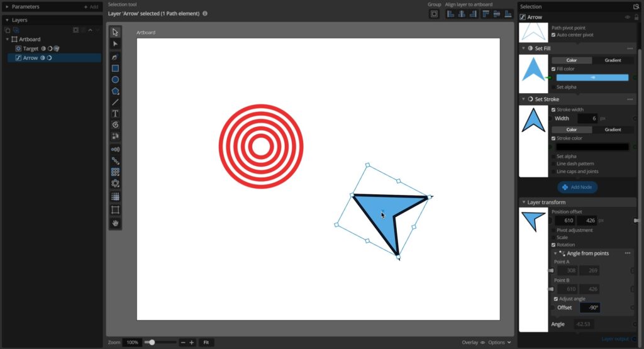Toggle Auto center pivot checkbox

pos(553,35)
